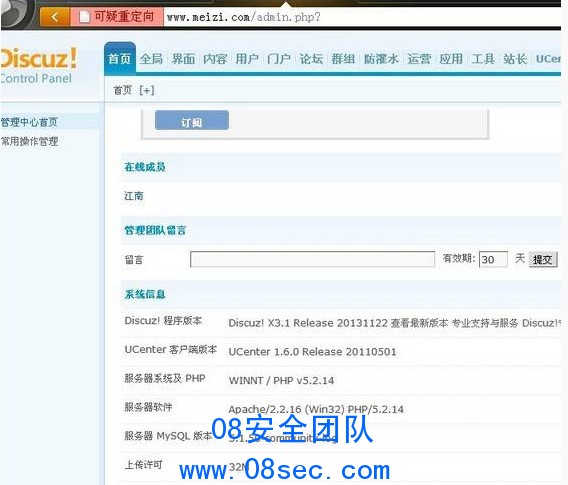Click the blue 订阅 button
The width and height of the screenshot is (568, 485).
point(192,121)
